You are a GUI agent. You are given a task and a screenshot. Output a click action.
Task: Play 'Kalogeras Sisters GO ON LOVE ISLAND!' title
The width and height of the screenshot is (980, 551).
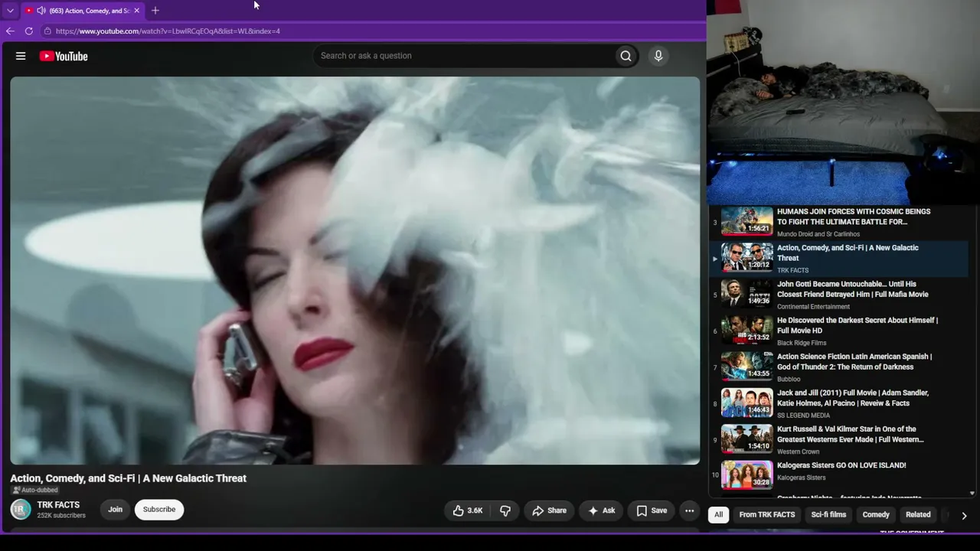coord(841,465)
